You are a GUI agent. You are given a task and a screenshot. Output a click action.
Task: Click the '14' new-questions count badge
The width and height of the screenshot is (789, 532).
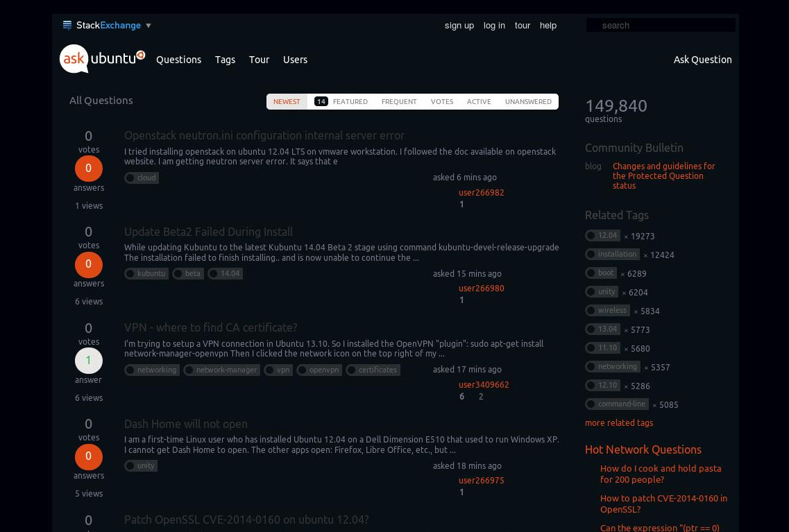(321, 101)
